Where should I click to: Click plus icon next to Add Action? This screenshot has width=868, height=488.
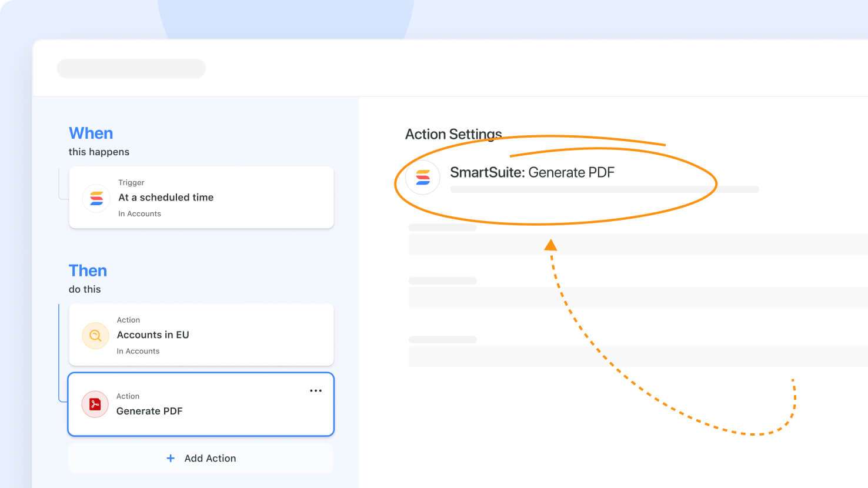pyautogui.click(x=171, y=458)
